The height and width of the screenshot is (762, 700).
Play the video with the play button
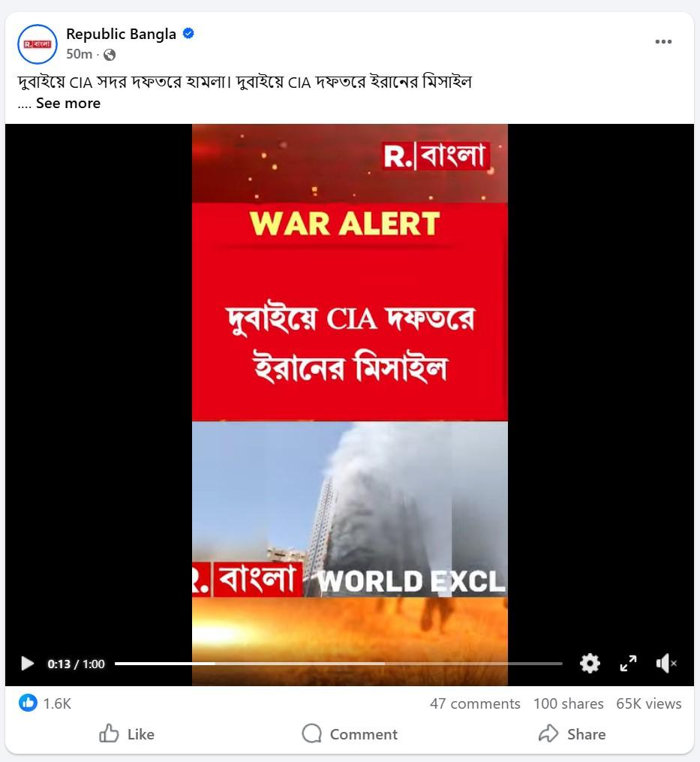(27, 664)
